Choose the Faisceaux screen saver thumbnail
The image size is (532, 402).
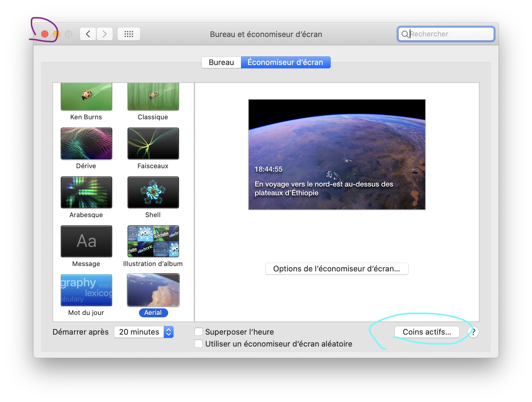153,143
